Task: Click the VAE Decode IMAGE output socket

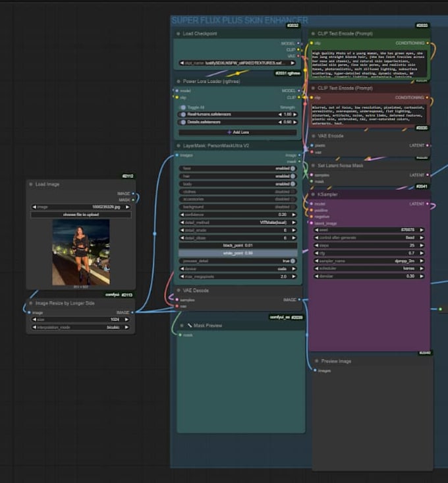Action: pos(299,299)
